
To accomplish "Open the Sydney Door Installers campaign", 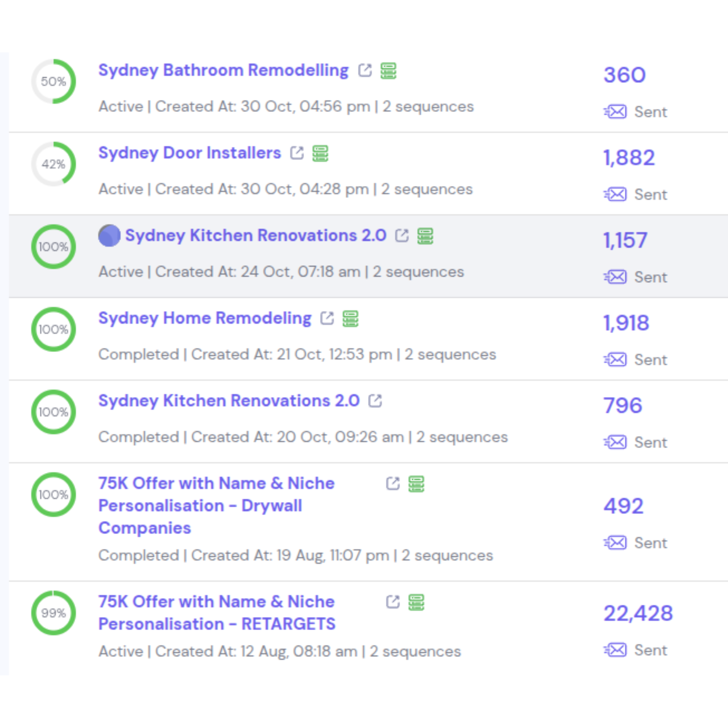I will click(x=190, y=153).
